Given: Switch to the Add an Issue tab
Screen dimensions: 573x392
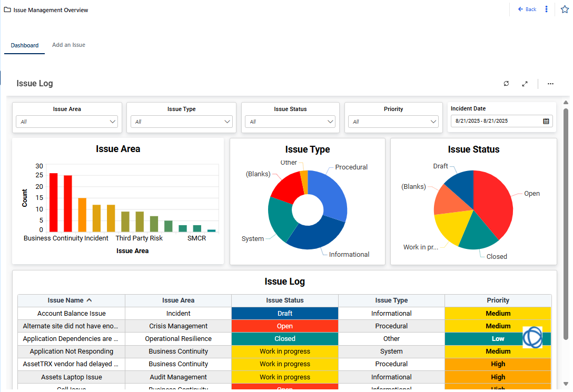Looking at the screenshot, I should coord(68,45).
